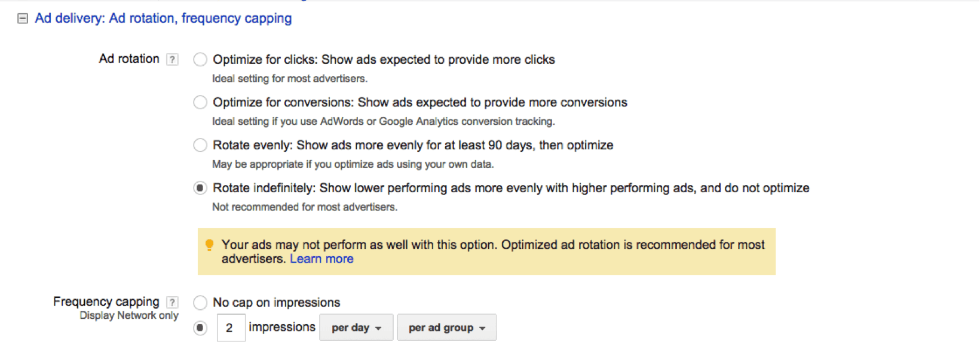Viewport: 980px width, 357px height.
Task: Click the Frequency capping field label
Action: pos(106,301)
